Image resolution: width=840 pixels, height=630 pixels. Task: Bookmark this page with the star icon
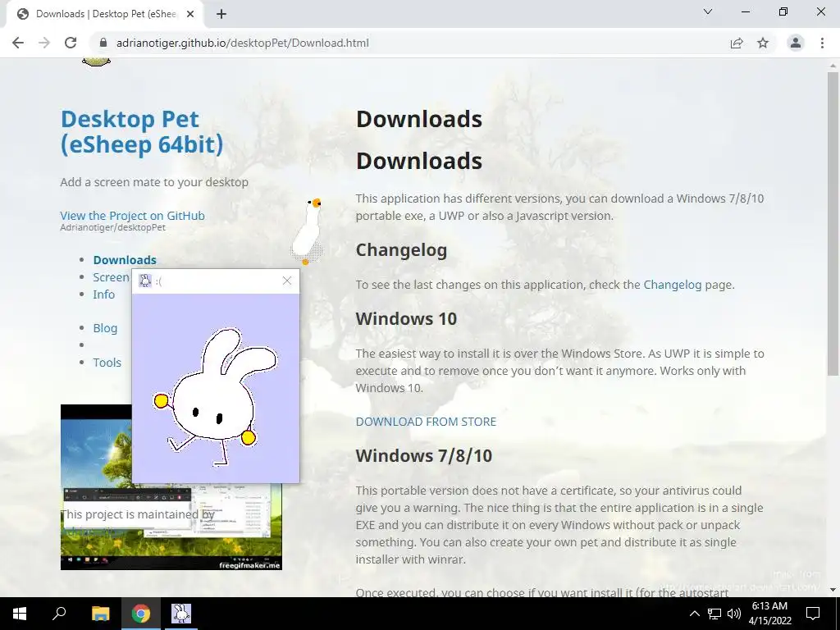point(763,43)
